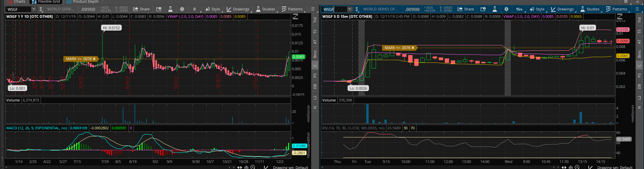Dismiss the MARK <= .0078 alert on right chart
The image size is (644, 169).
(x=413, y=48)
